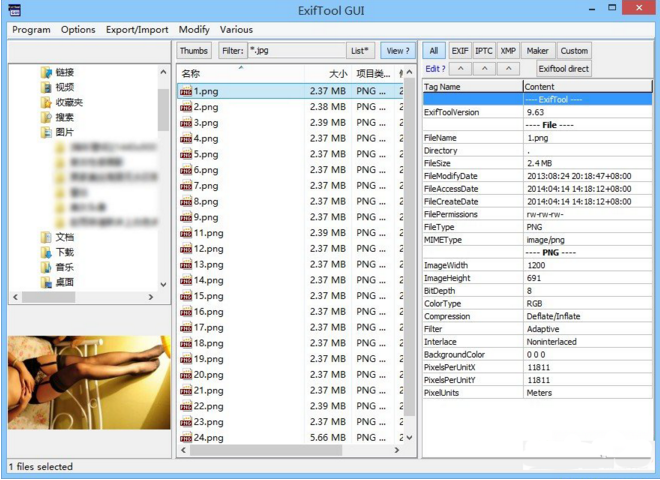
Task: Select the 视频 folder icon
Action: tap(46, 88)
